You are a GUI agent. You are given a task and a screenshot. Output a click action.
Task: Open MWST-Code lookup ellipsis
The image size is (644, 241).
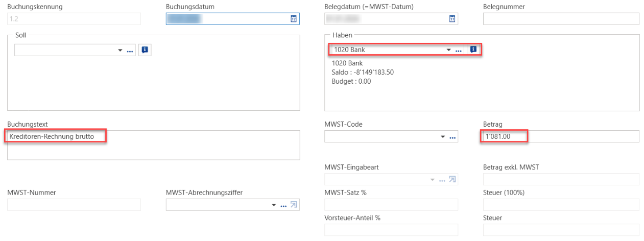452,137
